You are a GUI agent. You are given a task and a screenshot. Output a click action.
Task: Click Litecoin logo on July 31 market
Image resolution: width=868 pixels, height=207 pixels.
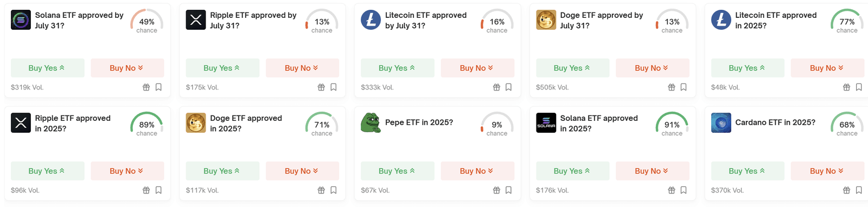coord(371,20)
